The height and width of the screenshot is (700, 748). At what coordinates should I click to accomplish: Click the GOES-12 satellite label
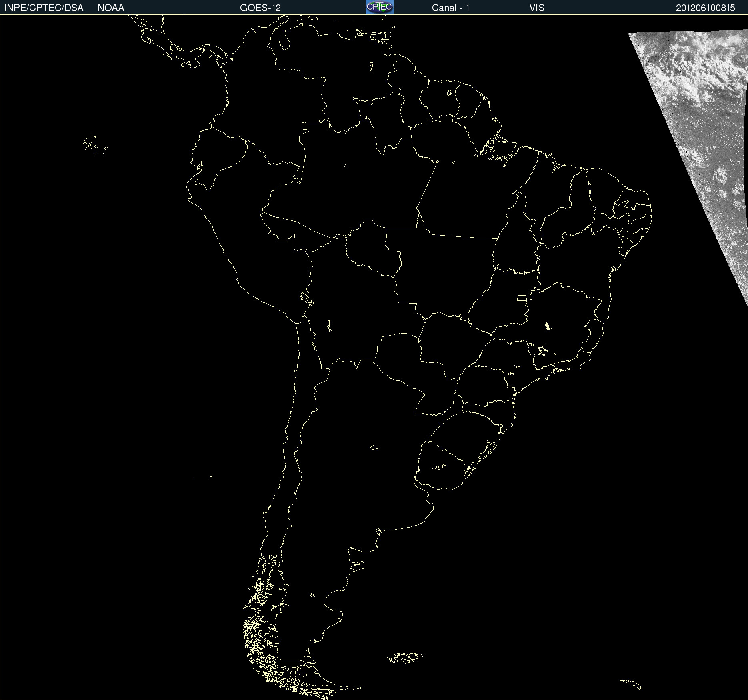pos(260,8)
